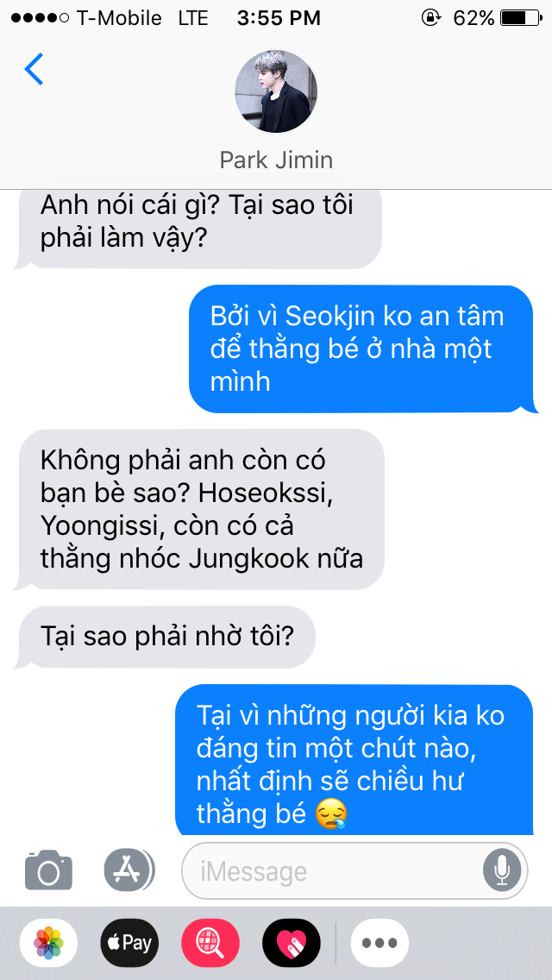Select the Apple Pay app icon
Viewport: 552px width, 980px height.
(x=129, y=943)
